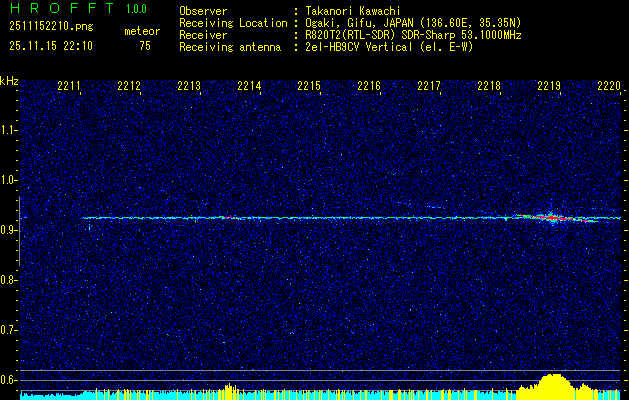Click the 2211 time marker
Viewport: 629px width, 400px height.
click(69, 86)
